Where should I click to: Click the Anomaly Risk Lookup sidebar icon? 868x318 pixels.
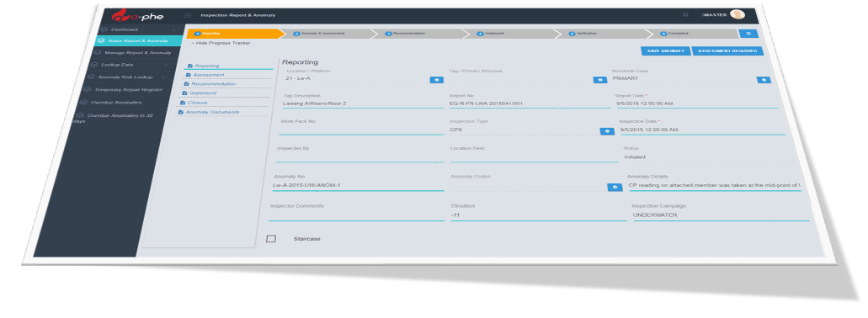point(90,77)
